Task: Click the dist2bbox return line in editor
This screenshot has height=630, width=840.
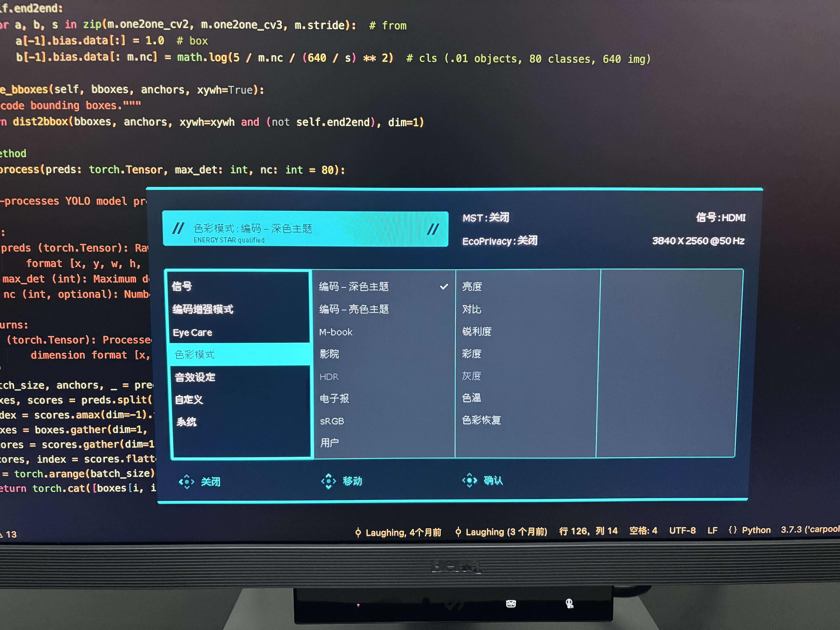Action: (212, 122)
